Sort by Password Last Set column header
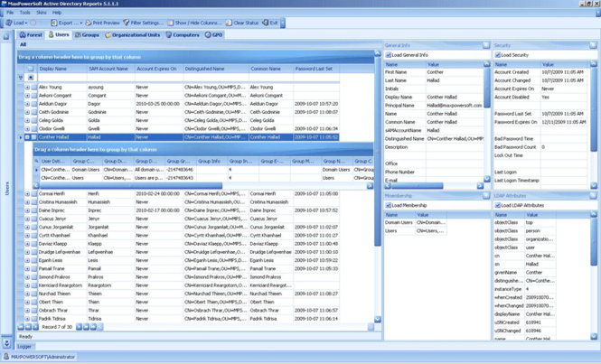This screenshot has height=364, width=601. click(x=316, y=69)
